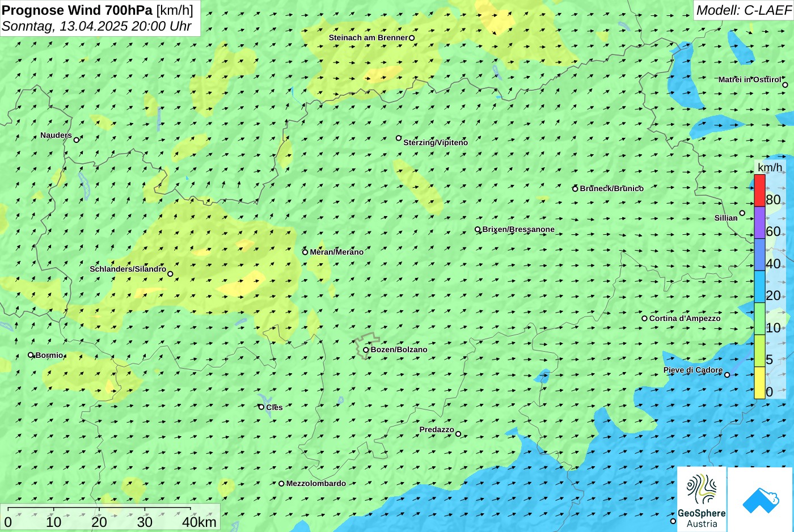Image resolution: width=794 pixels, height=532 pixels.
Task: Select the Sillian location circle
Action: (742, 213)
